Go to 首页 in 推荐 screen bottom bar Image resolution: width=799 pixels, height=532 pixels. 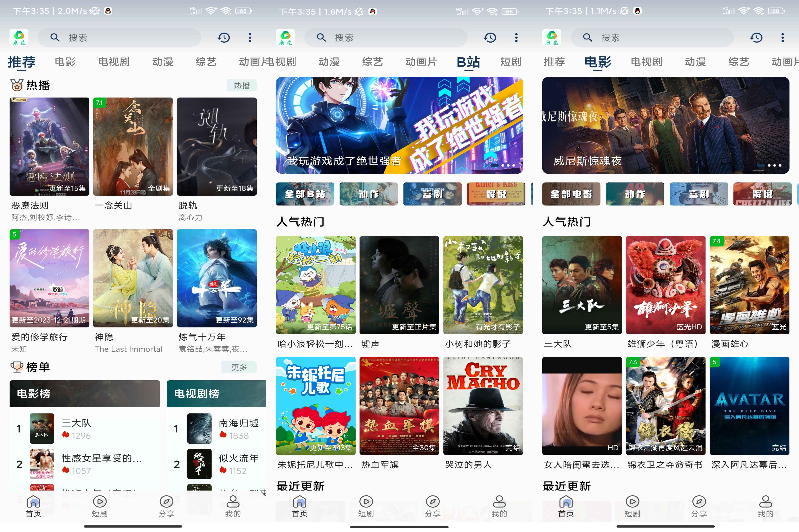[x=33, y=506]
